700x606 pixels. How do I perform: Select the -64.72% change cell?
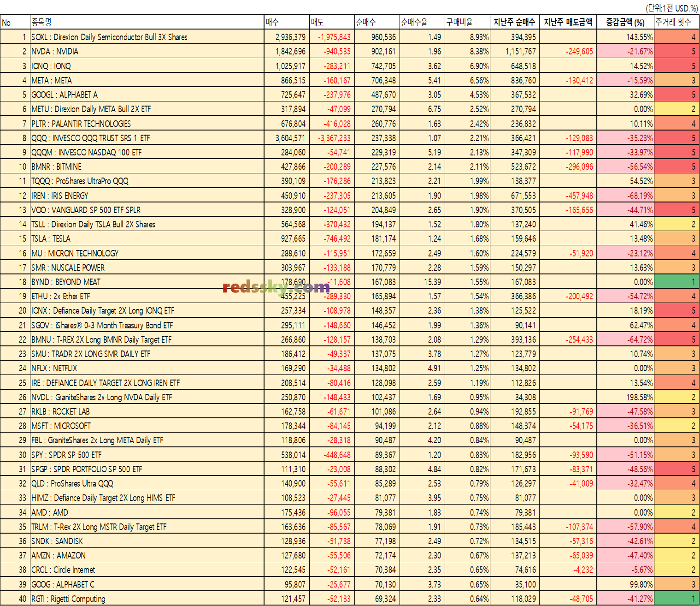point(625,339)
